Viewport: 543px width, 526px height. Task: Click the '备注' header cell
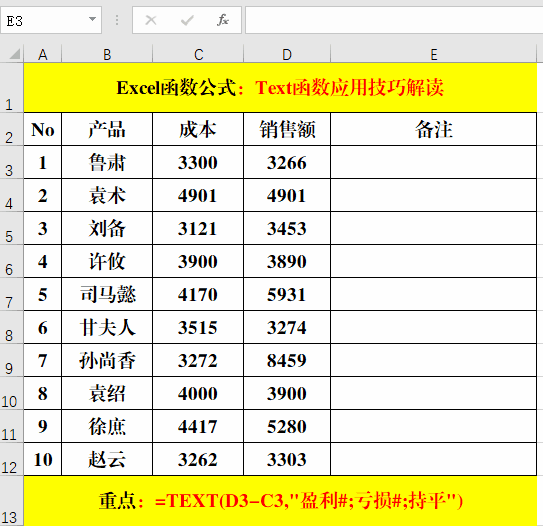pos(434,129)
